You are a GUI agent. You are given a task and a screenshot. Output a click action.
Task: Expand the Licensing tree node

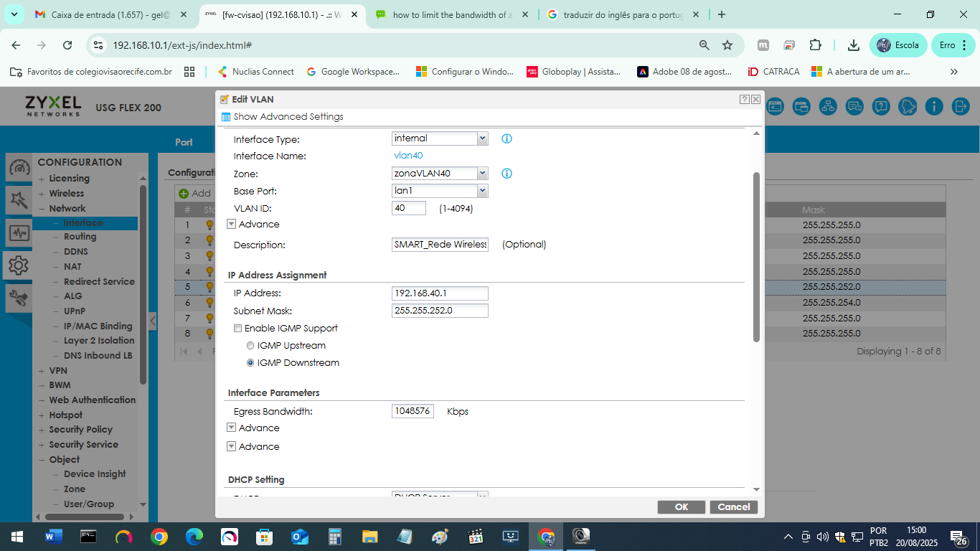pyautogui.click(x=42, y=179)
